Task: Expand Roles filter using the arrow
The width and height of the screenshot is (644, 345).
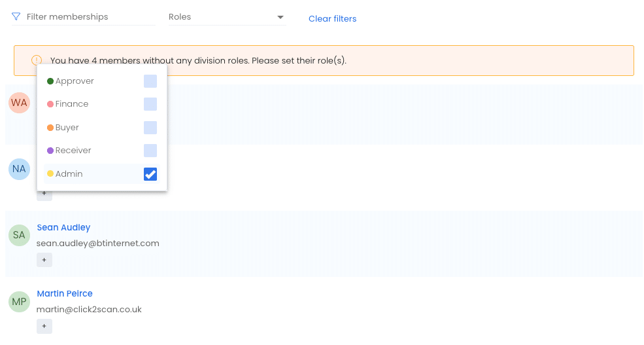Action: 280,17
